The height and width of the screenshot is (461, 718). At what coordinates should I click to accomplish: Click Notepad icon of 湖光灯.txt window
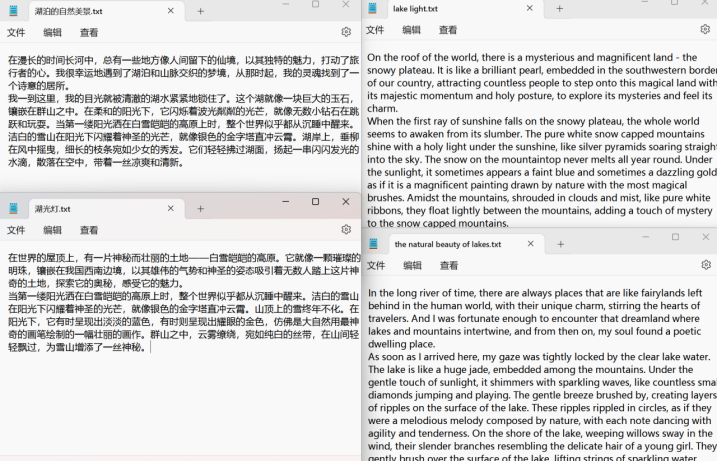[13, 208]
